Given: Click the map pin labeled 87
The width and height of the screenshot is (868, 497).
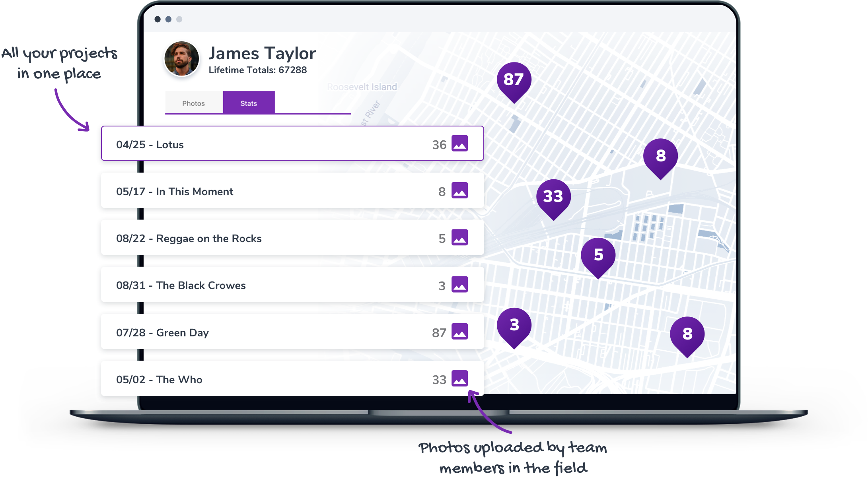Looking at the screenshot, I should tap(514, 80).
